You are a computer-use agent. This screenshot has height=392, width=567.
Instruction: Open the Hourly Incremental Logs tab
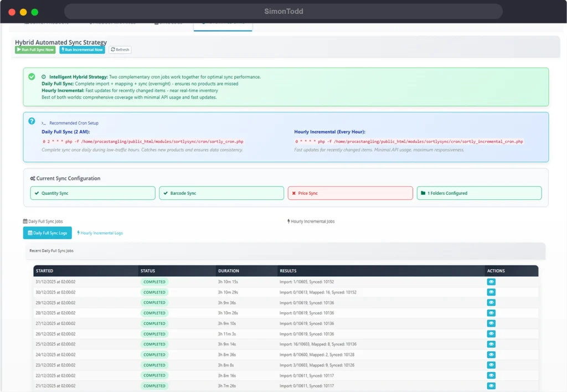coord(100,233)
